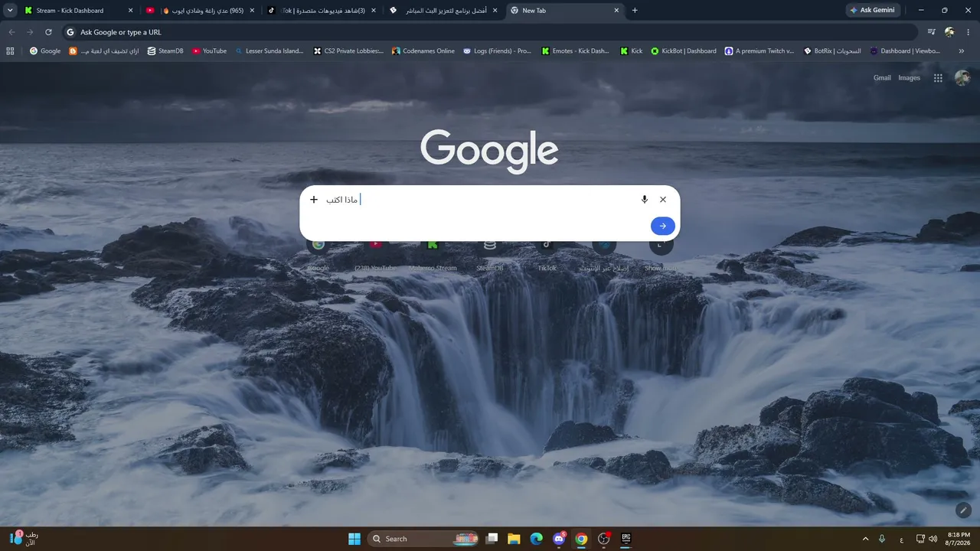Switch the keyboard input language indicator
Image resolution: width=980 pixels, height=551 pixels.
tap(901, 539)
